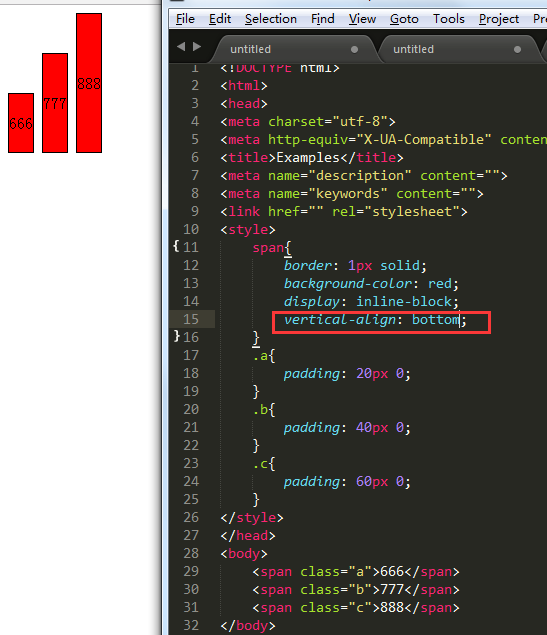547x635 pixels.
Task: Click the opening style tag line
Action: coord(248,230)
